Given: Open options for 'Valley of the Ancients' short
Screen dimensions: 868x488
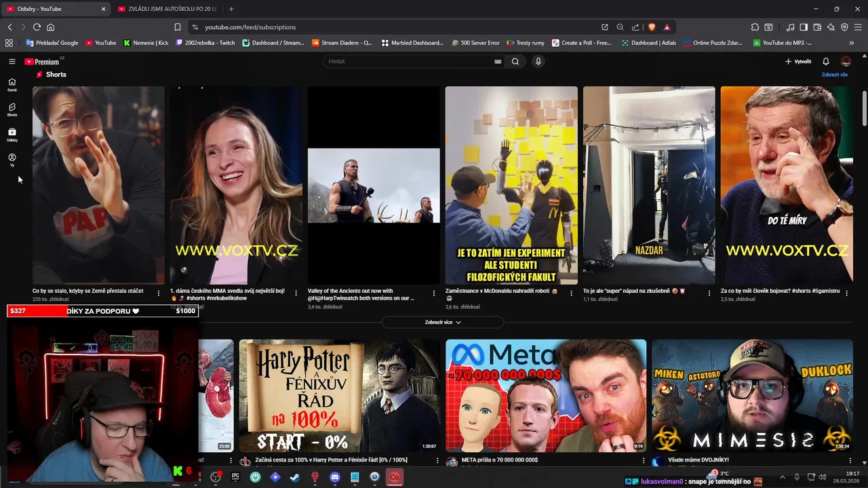Looking at the screenshot, I should [434, 293].
